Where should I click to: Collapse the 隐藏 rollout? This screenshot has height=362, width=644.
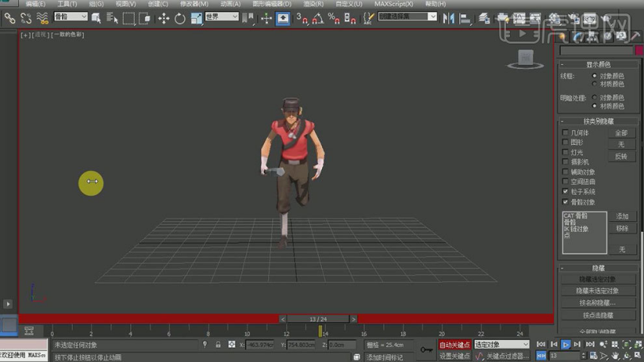pos(598,268)
